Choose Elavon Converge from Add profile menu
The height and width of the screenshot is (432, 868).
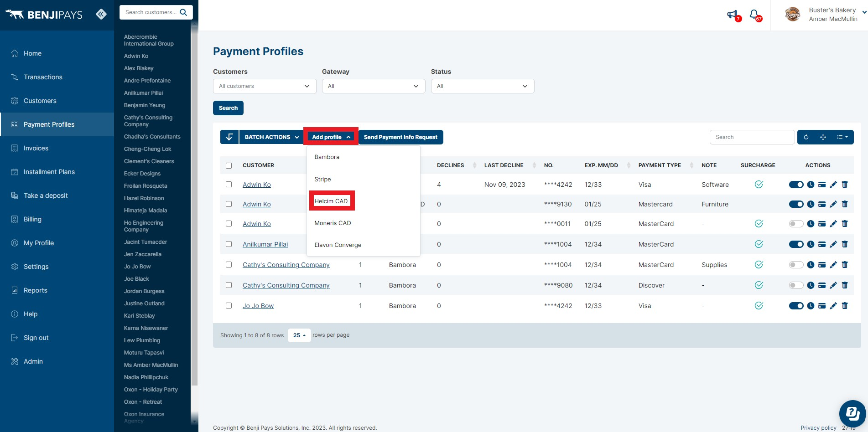(x=338, y=245)
